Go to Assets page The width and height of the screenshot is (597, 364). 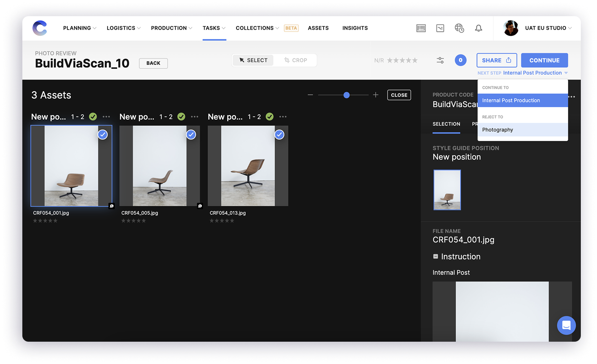(x=318, y=28)
